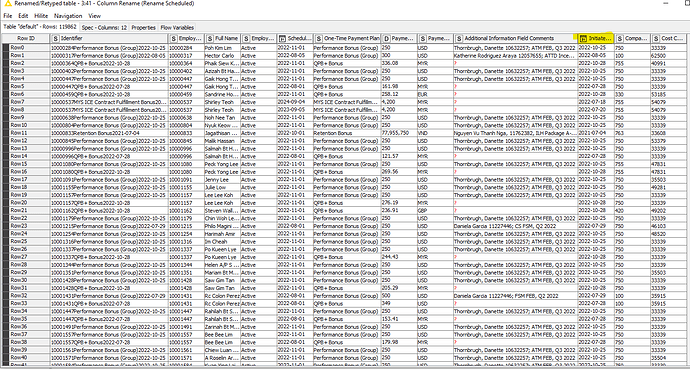690x369 pixels.
Task: Open the File menu
Action: tap(7, 16)
